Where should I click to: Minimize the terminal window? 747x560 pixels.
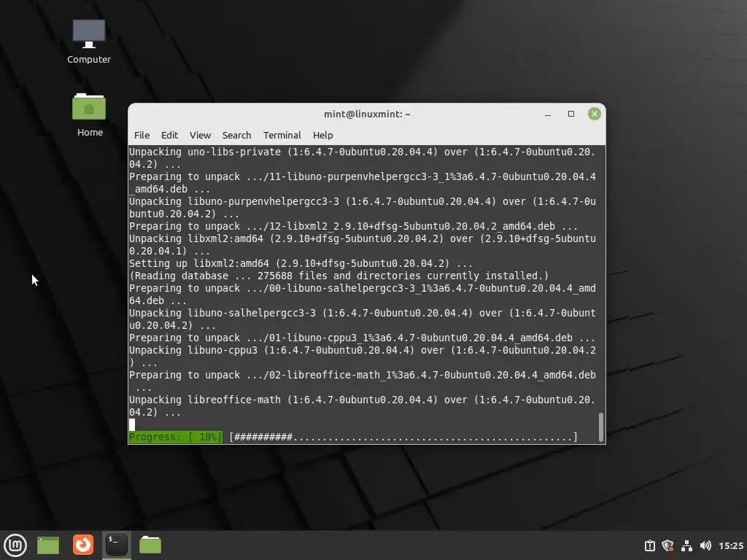point(548,114)
